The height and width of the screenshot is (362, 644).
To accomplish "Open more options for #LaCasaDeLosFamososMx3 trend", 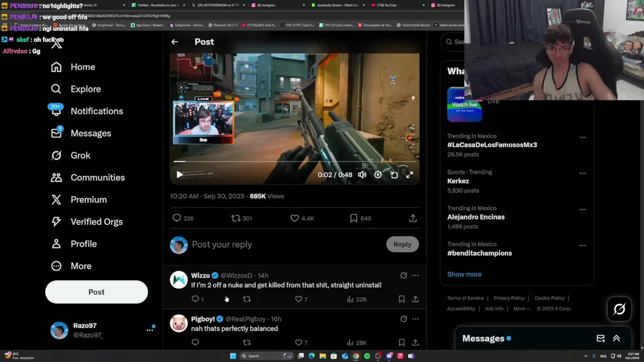I will [582, 137].
